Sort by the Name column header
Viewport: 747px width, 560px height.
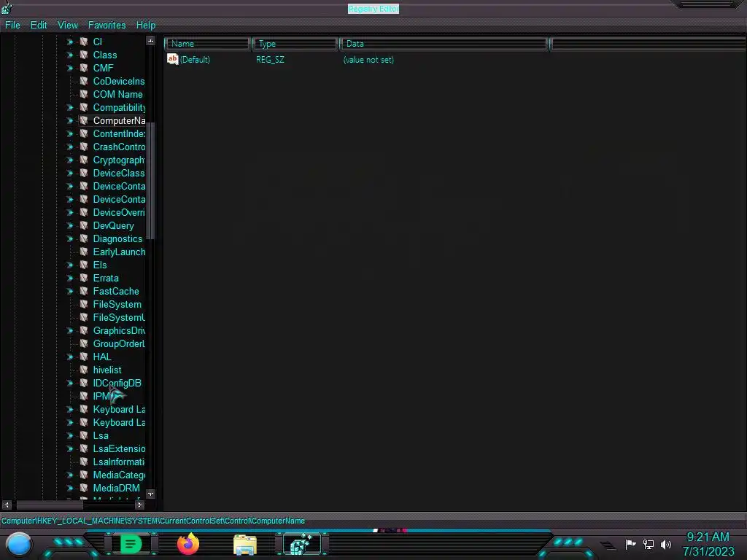click(x=208, y=44)
